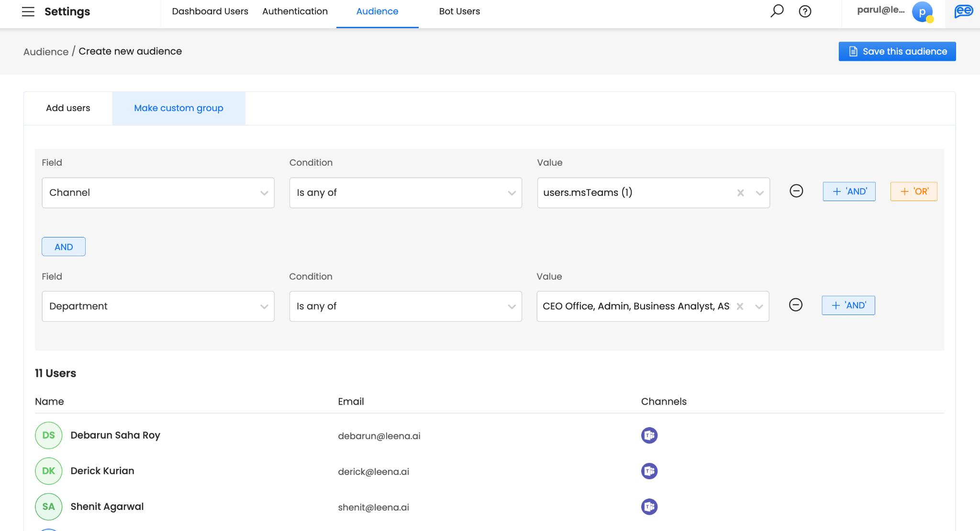This screenshot has width=980, height=531.
Task: Open the help question mark icon
Action: click(x=805, y=11)
